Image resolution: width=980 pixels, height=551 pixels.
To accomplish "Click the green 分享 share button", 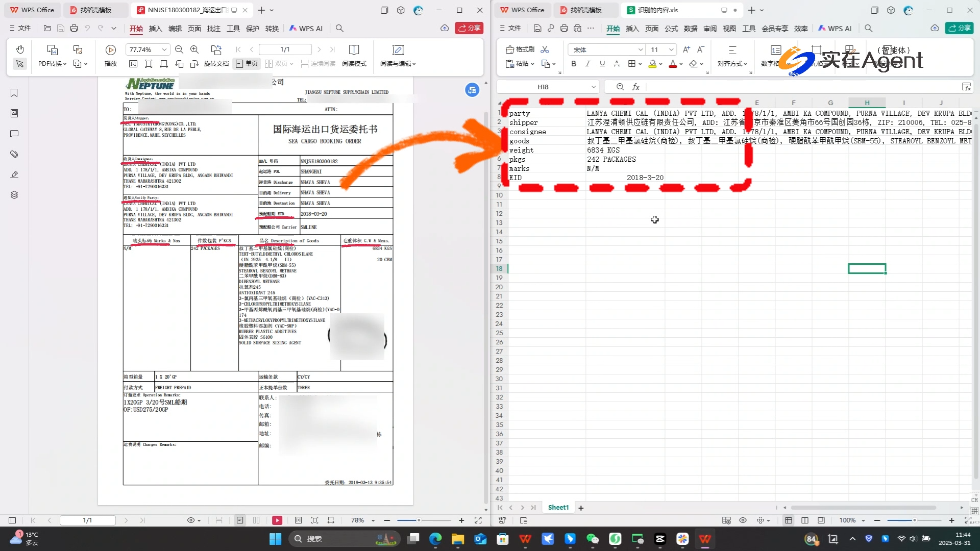I will click(x=959, y=28).
